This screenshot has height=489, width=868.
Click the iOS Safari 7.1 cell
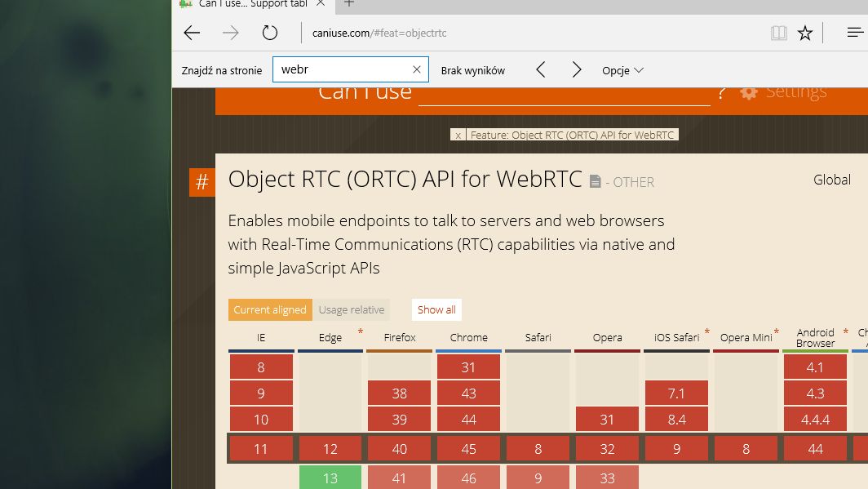676,393
